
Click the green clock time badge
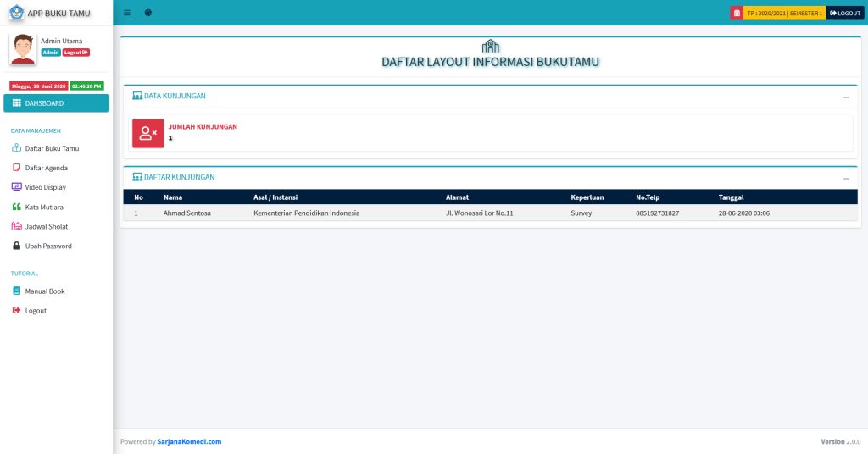(x=87, y=86)
